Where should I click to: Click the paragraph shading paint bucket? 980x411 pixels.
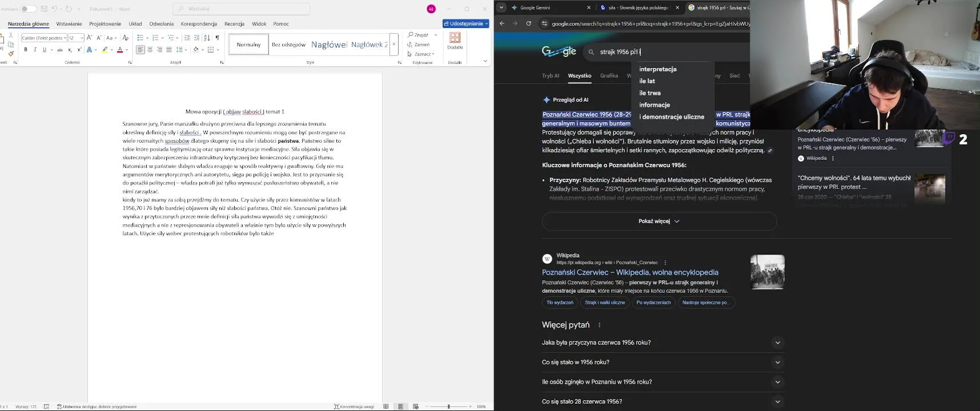tap(196, 50)
